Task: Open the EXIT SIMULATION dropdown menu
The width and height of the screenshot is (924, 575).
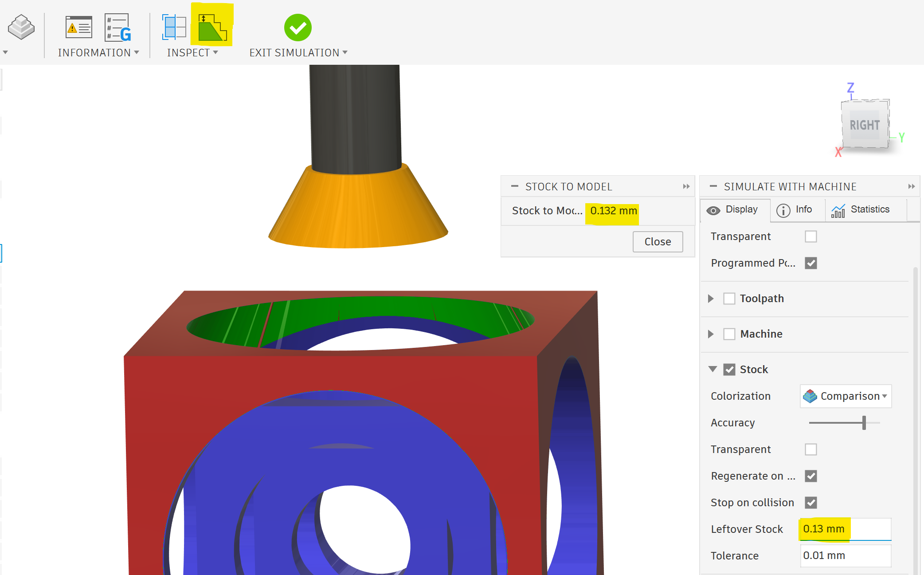Action: point(298,53)
